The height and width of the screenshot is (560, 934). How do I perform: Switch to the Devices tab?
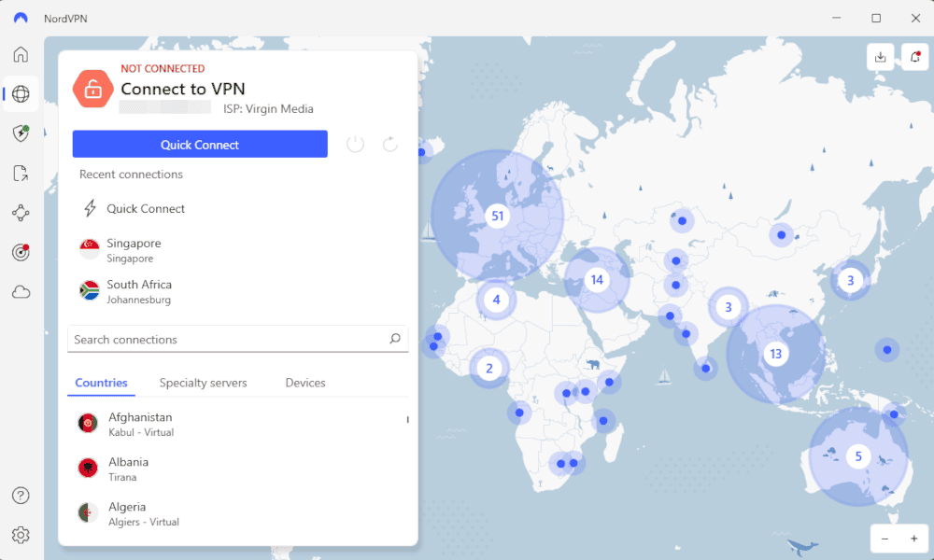(x=305, y=383)
